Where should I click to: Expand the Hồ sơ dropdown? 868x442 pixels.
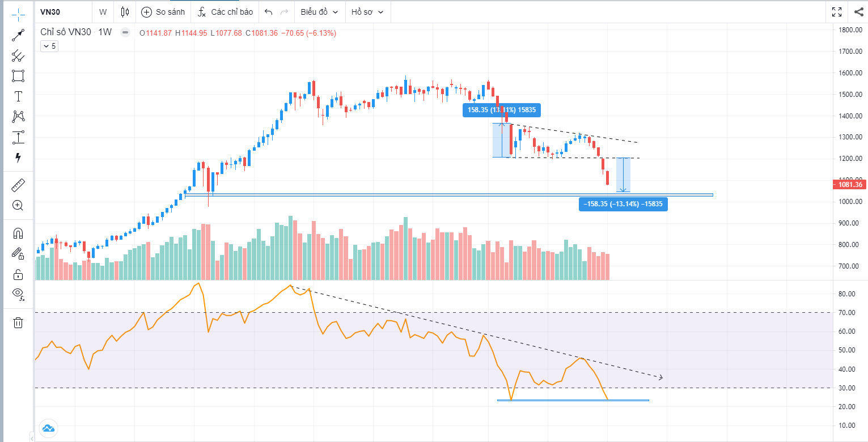pyautogui.click(x=367, y=12)
